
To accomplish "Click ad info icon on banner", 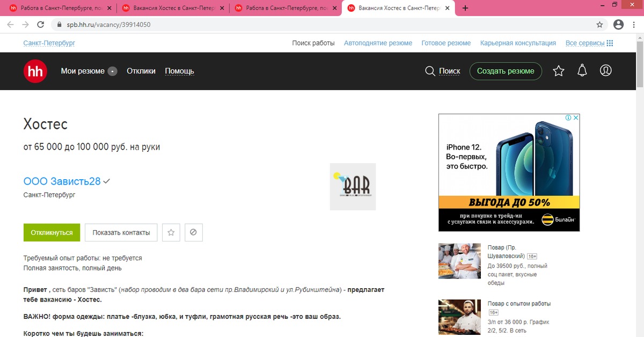I will point(568,118).
